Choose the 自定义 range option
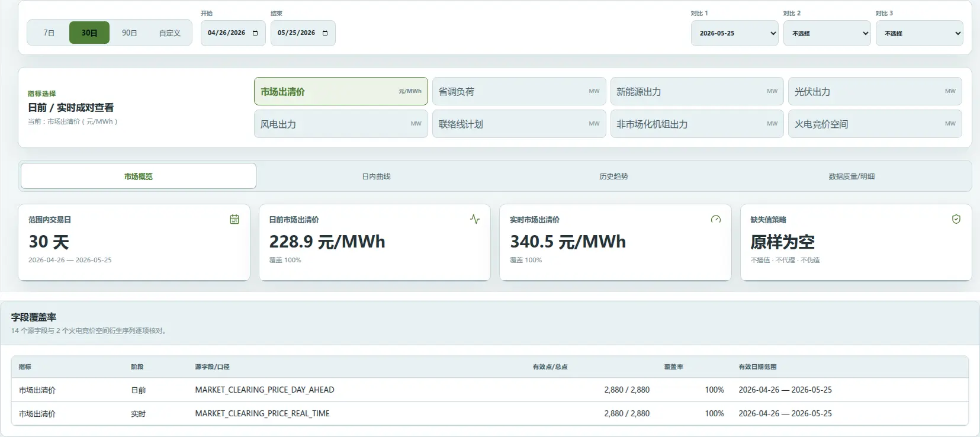980x437 pixels. tap(169, 33)
